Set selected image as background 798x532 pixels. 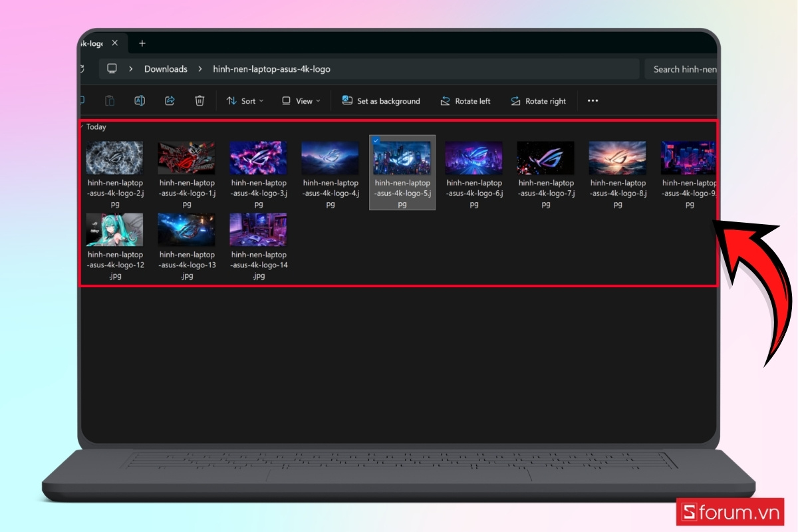[x=381, y=100]
